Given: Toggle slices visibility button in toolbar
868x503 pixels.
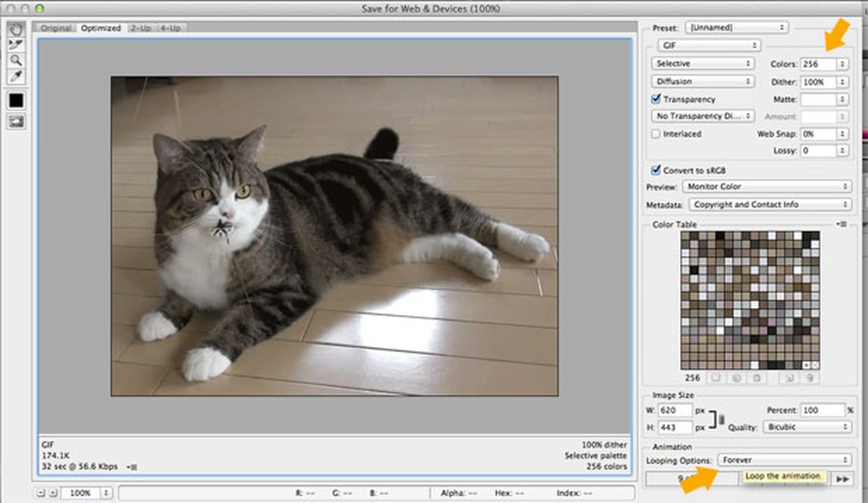Looking at the screenshot, I should pyautogui.click(x=16, y=122).
